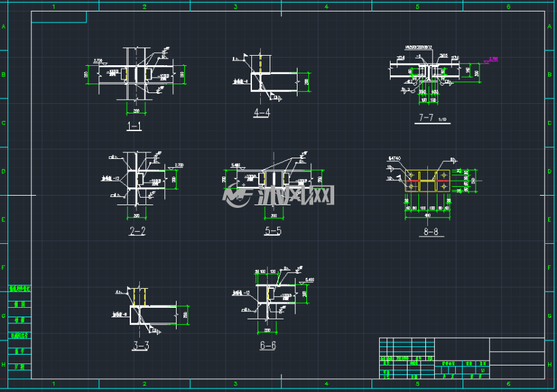Select the "5-5" section label

click(x=273, y=231)
